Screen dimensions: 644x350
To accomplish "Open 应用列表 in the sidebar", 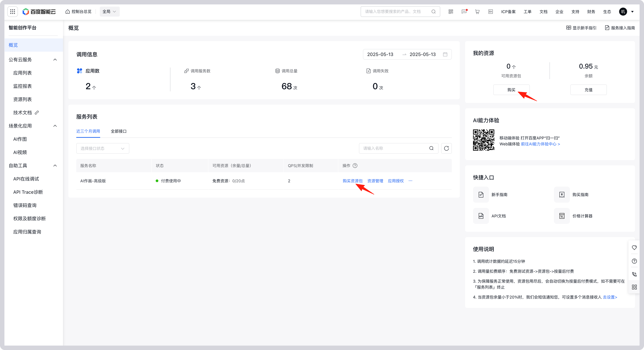I will pos(23,73).
